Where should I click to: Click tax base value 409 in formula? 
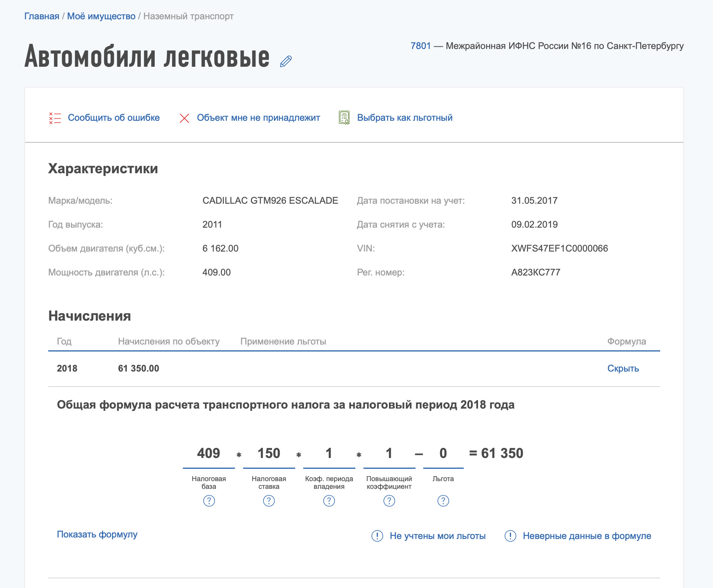pyautogui.click(x=209, y=453)
